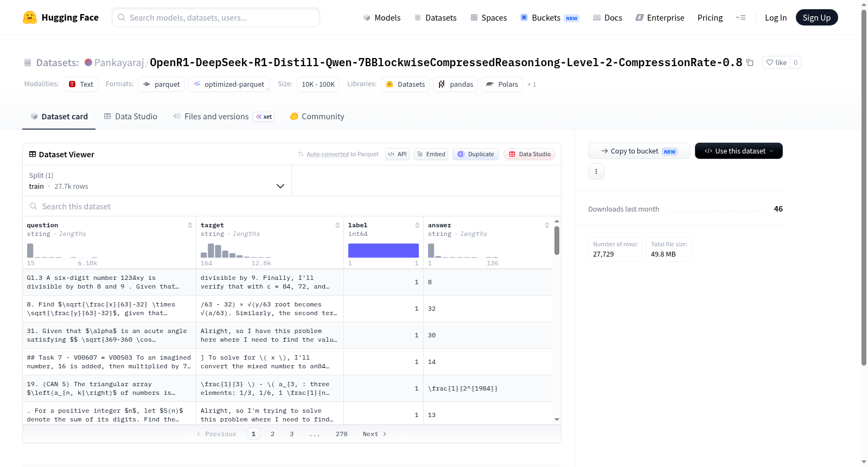Click the Sign Up button

pyautogui.click(x=816, y=17)
